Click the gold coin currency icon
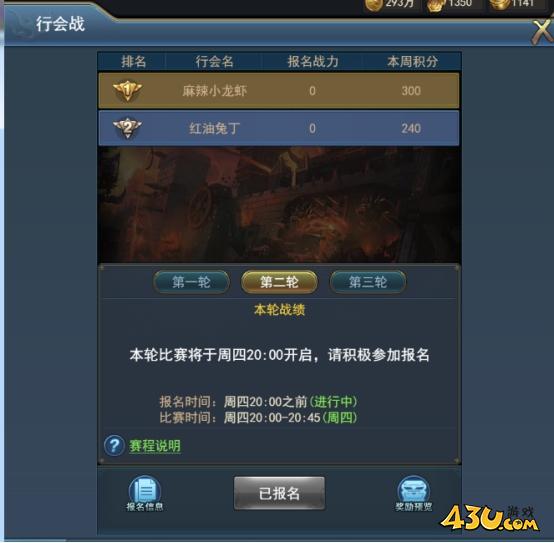 pos(373,5)
